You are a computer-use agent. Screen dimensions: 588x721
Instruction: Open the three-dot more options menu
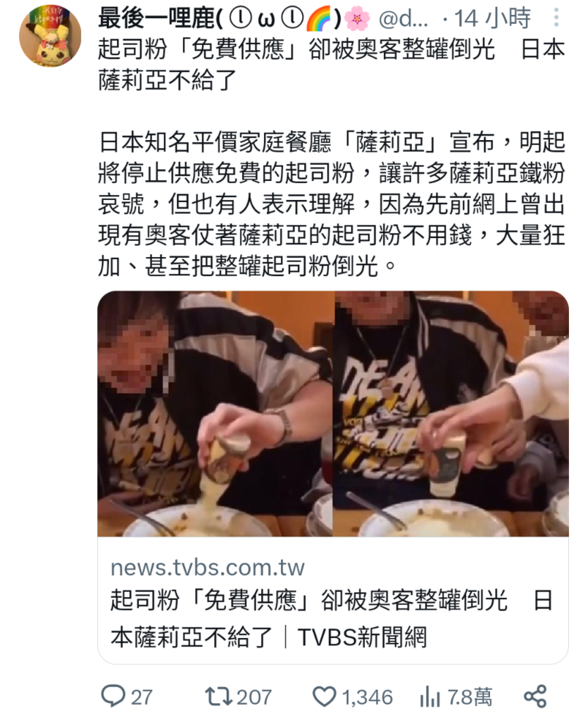[x=556, y=18]
